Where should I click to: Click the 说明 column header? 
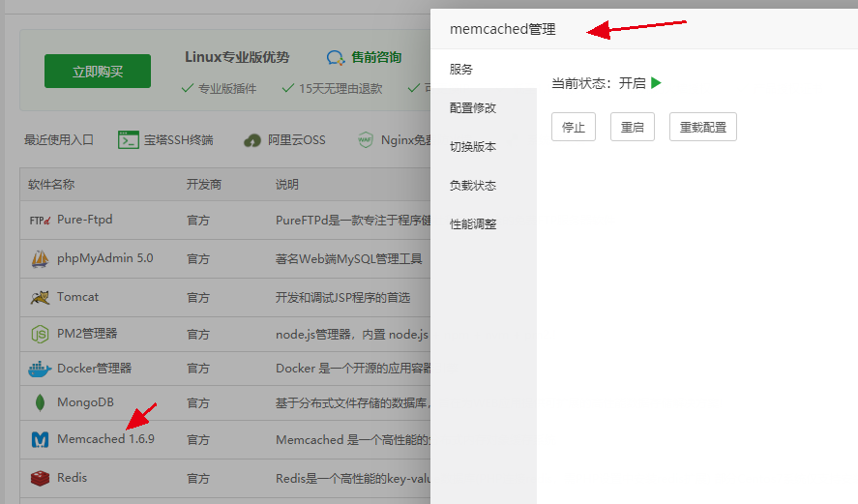286,185
